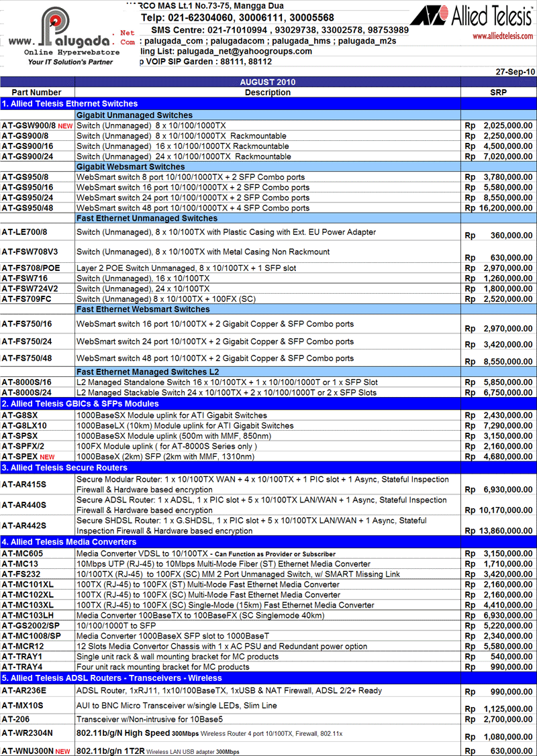537x756 pixels.
Task: Select the 'Gigabit Unmanaged Switches' subheading
Action: 135,115
